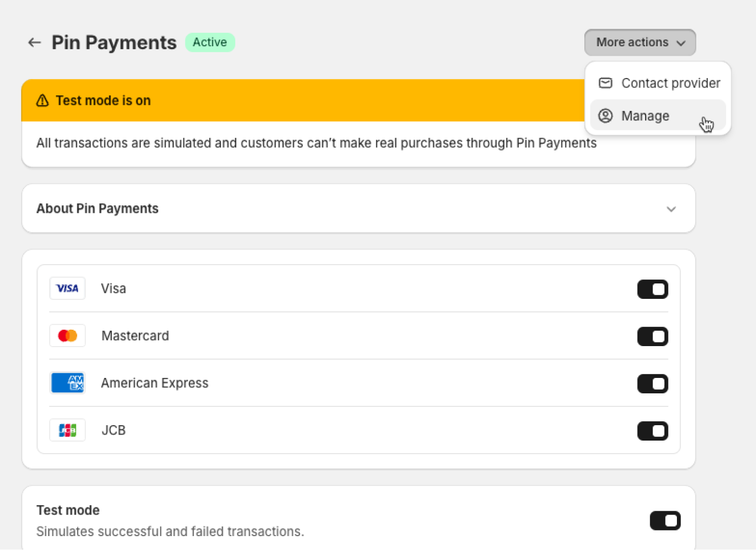Click the warning triangle icon in banner
The image size is (756, 550).
pyautogui.click(x=43, y=100)
